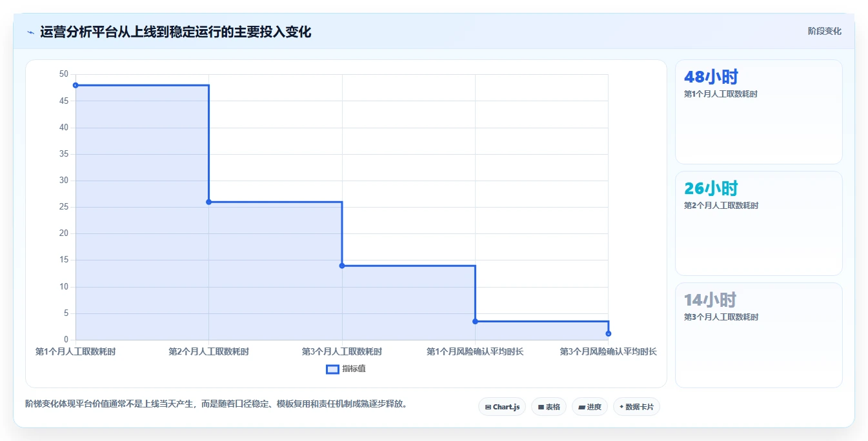This screenshot has height=441, width=868.
Task: Click the blue legend color box
Action: point(332,369)
